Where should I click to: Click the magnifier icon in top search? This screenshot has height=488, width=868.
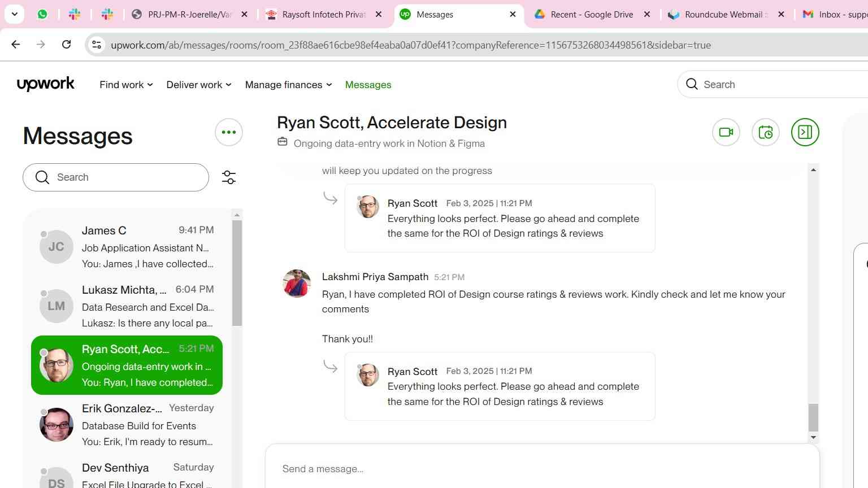tap(692, 84)
